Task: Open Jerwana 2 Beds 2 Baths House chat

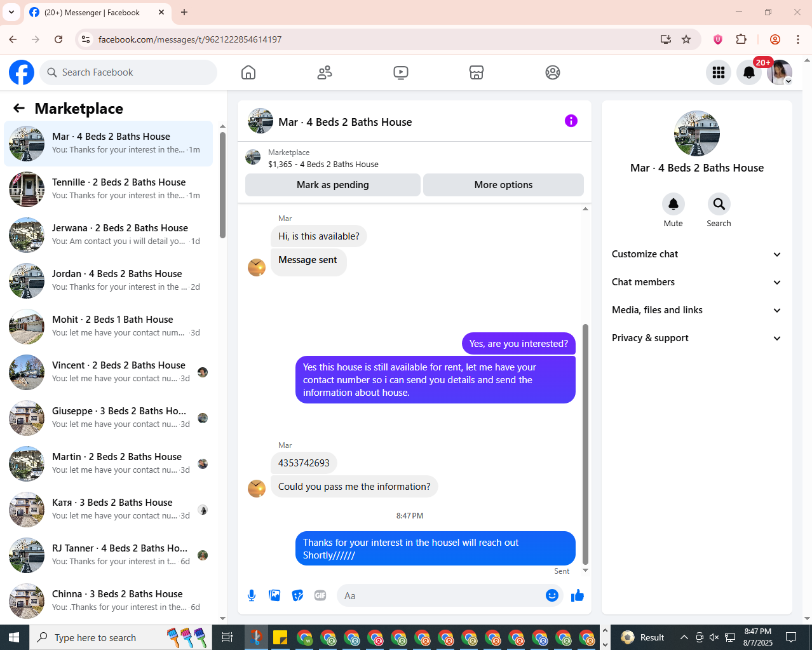Action: (109, 235)
